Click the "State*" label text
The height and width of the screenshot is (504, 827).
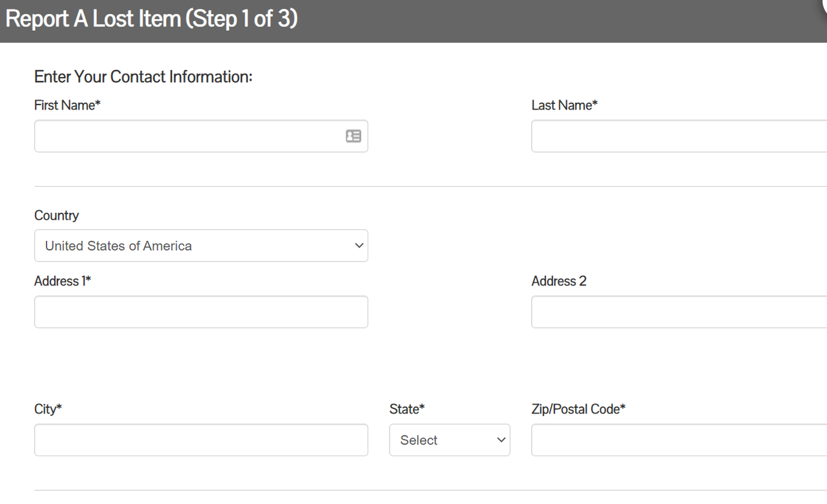click(x=406, y=409)
